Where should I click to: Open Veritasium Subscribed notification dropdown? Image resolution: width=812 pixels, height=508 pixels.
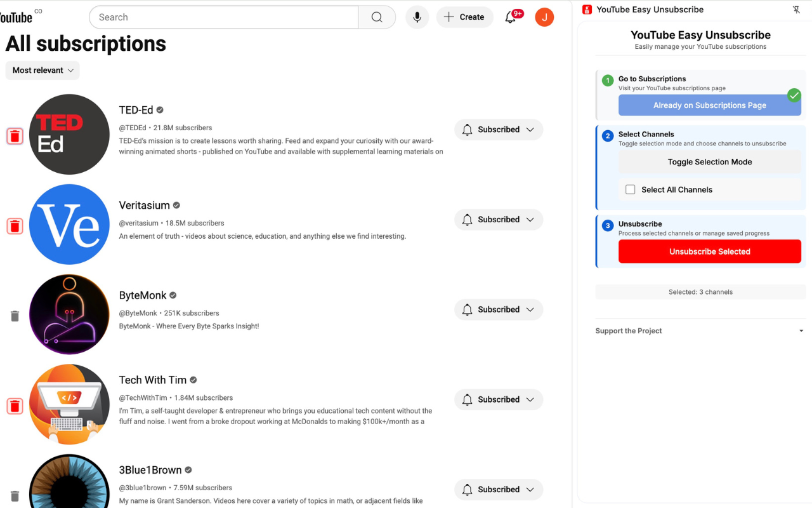click(x=499, y=220)
